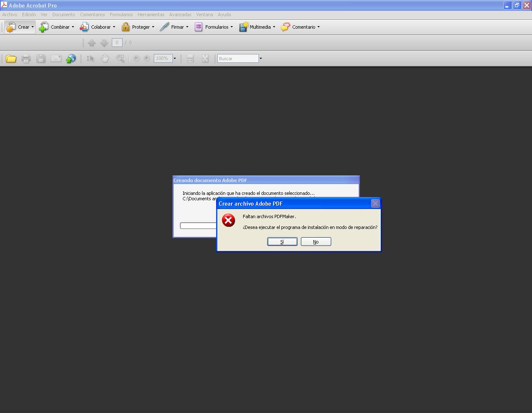Screen dimensions: 532x413
Task: Click the repair mode question text
Action: click(x=310, y=227)
